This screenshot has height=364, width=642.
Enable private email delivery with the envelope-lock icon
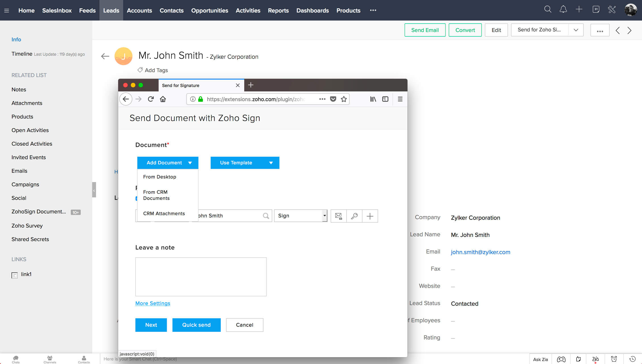pos(339,216)
